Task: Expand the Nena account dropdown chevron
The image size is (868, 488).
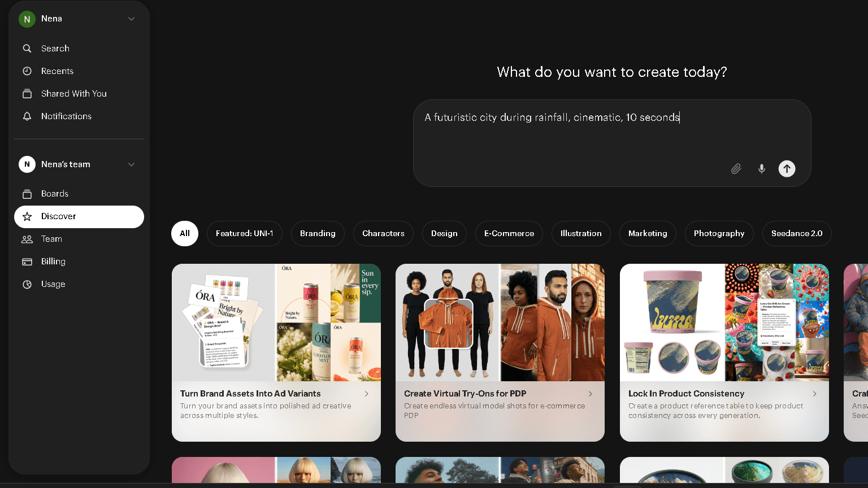Action: pos(131,19)
